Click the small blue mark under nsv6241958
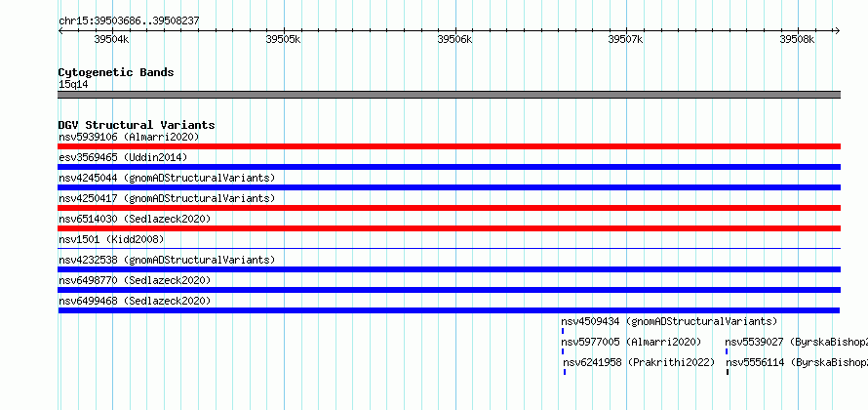Screen dimensions: 868x410 [565, 372]
